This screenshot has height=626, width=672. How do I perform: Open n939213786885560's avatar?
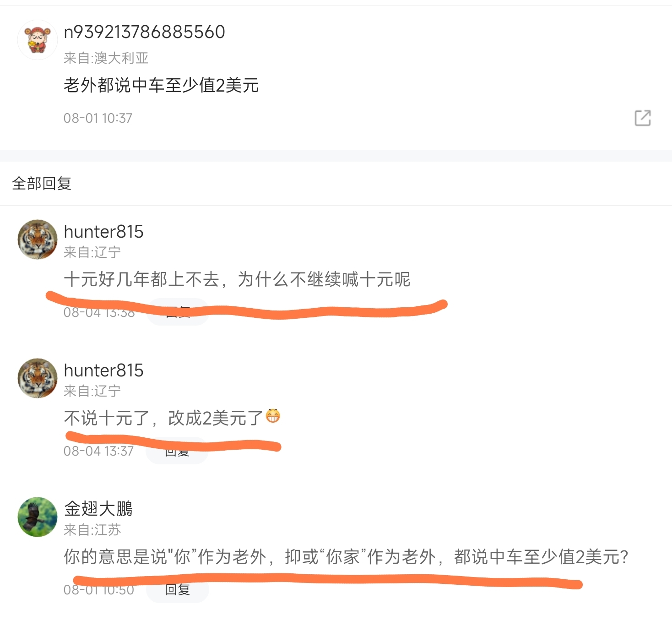click(x=38, y=40)
